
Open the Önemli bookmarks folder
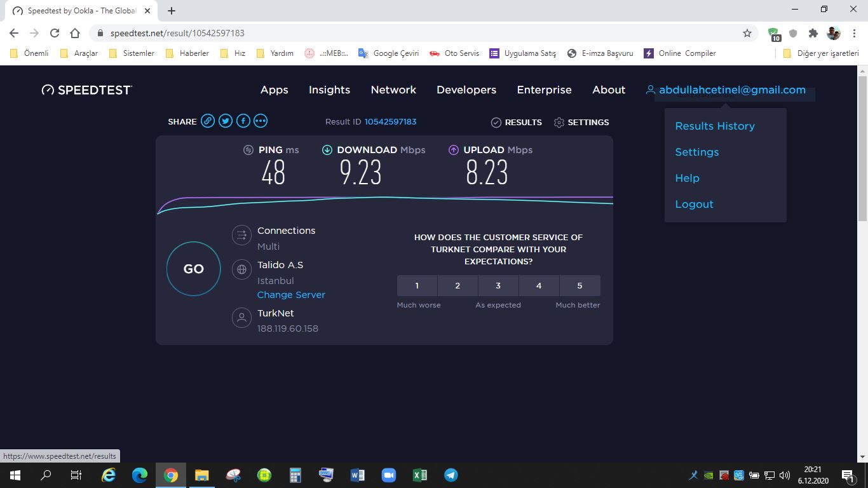pyautogui.click(x=29, y=53)
